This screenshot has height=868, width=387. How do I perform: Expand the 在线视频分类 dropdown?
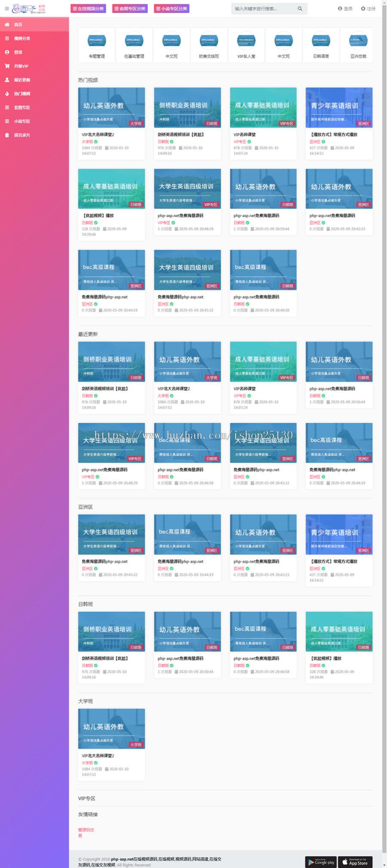[x=88, y=9]
